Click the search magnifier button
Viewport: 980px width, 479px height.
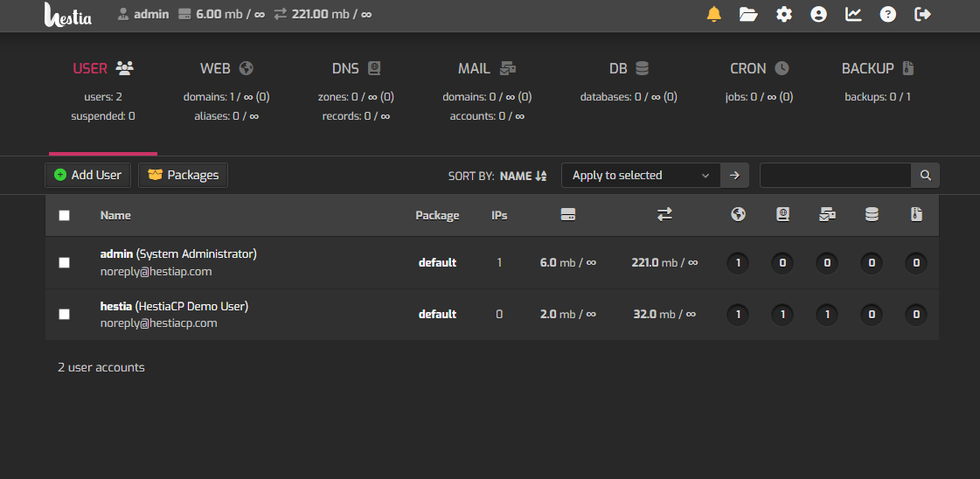click(925, 175)
